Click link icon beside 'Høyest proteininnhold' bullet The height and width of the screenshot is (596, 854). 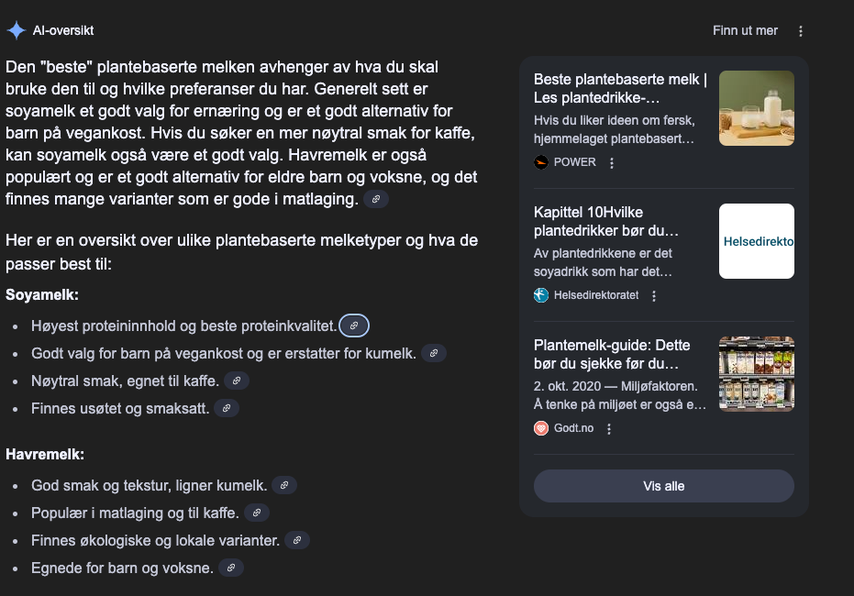click(x=354, y=326)
